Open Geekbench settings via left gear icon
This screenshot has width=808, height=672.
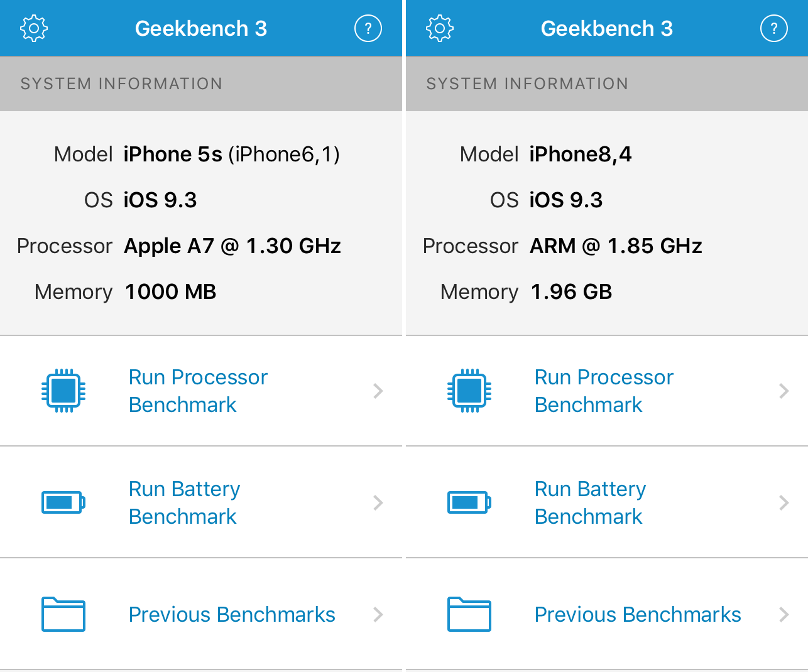(x=33, y=28)
